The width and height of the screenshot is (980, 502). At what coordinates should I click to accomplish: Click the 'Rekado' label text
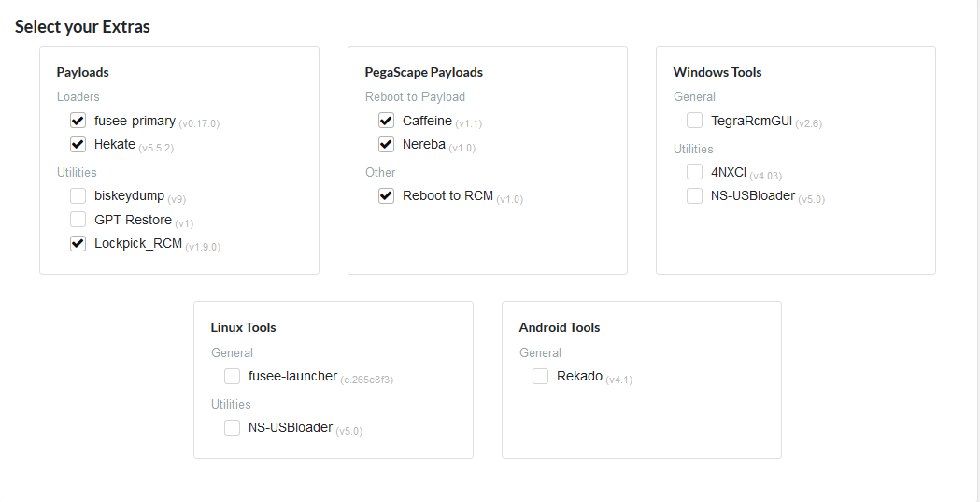pyautogui.click(x=579, y=377)
